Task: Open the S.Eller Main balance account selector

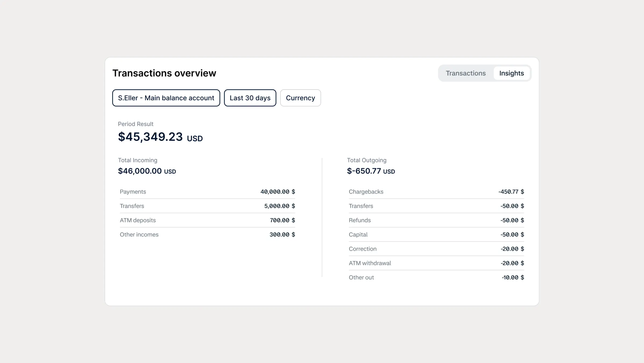Action: coord(166,98)
